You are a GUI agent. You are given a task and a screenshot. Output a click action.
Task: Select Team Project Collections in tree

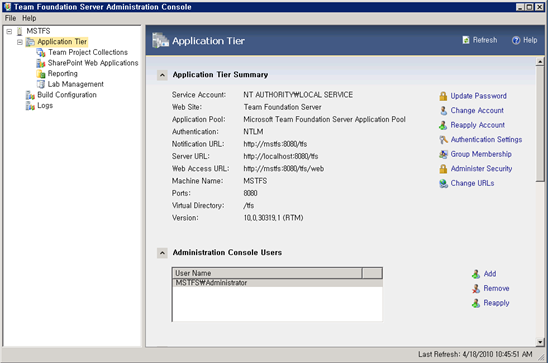(88, 52)
